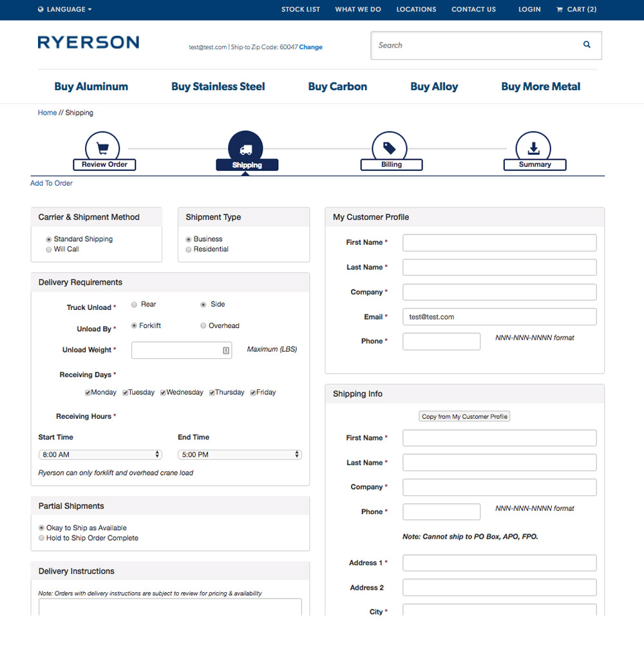
Task: Choose Rear truck unload option
Action: 134,304
